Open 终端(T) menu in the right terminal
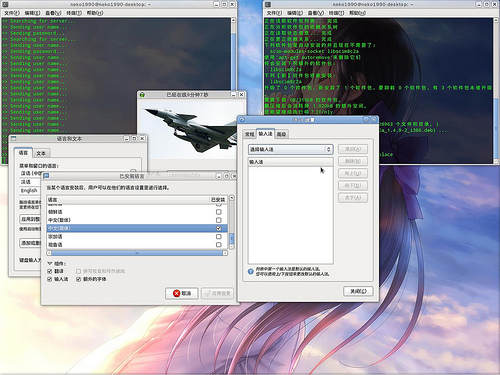This screenshot has height=375, width=500. [x=336, y=13]
